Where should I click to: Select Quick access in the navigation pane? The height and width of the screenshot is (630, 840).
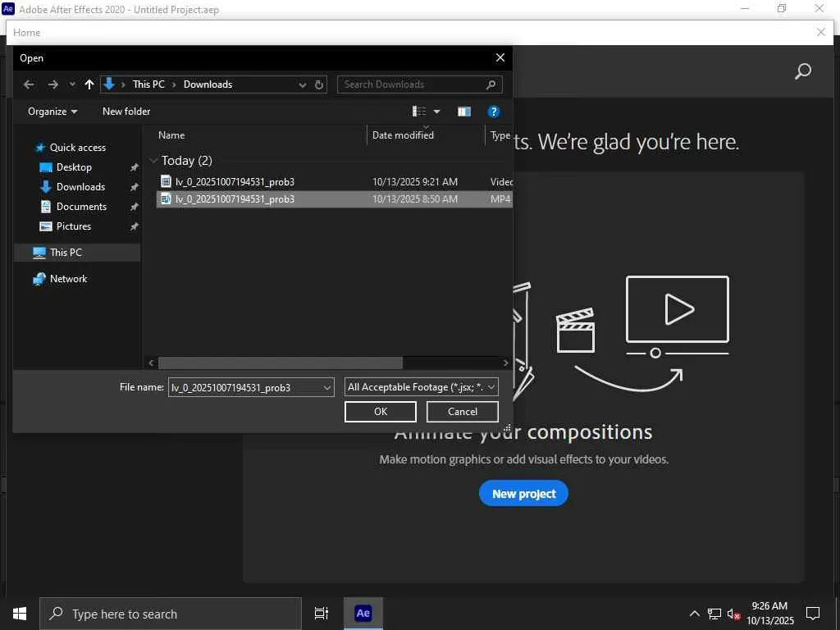click(78, 148)
